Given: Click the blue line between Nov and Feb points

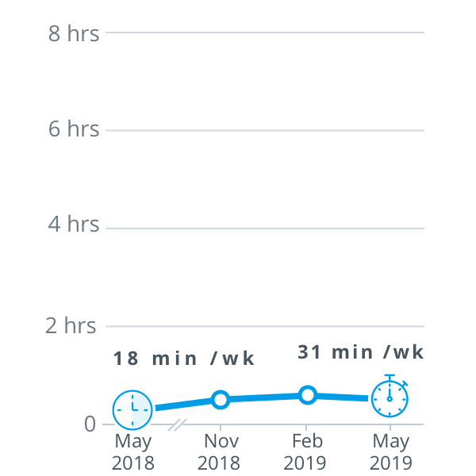Looking at the screenshot, I should 264,397.
